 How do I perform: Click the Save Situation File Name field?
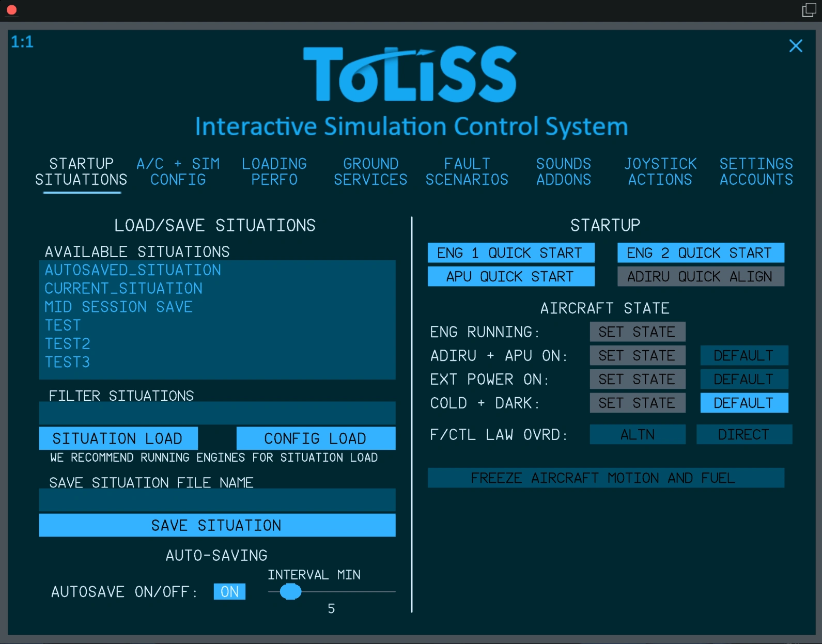pos(217,500)
